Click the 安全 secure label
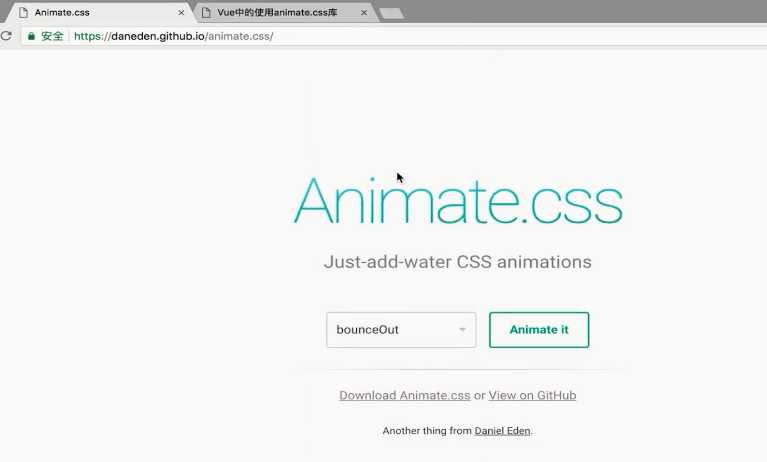767x462 pixels. click(52, 36)
